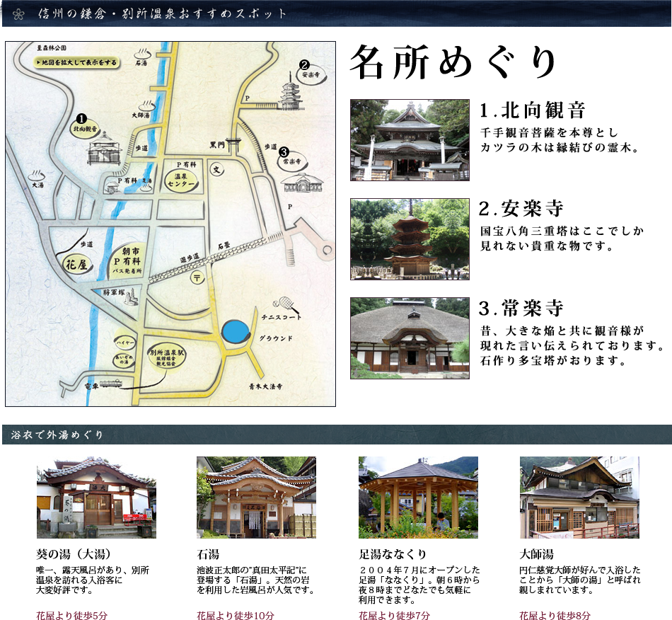Click the 青木大法寺 label on the map
Screen dimensions: 672x620
[x=266, y=386]
